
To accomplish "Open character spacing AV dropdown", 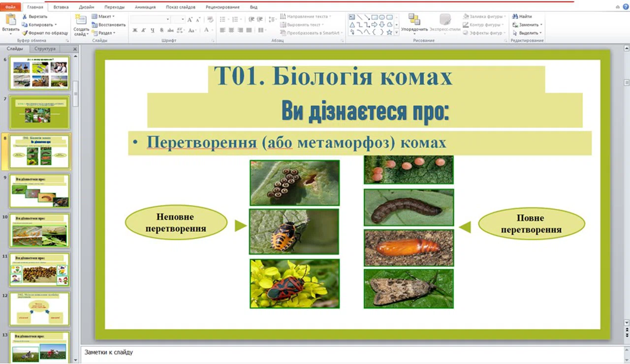I will pyautogui.click(x=180, y=30).
